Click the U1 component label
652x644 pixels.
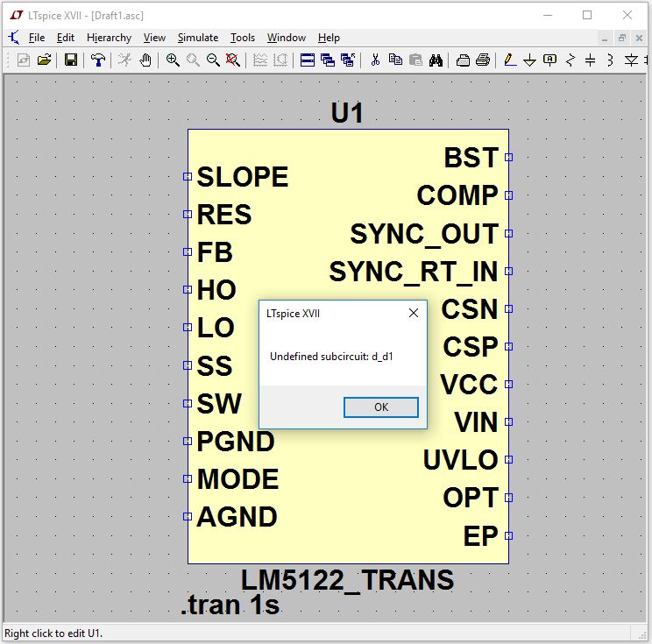(347, 113)
